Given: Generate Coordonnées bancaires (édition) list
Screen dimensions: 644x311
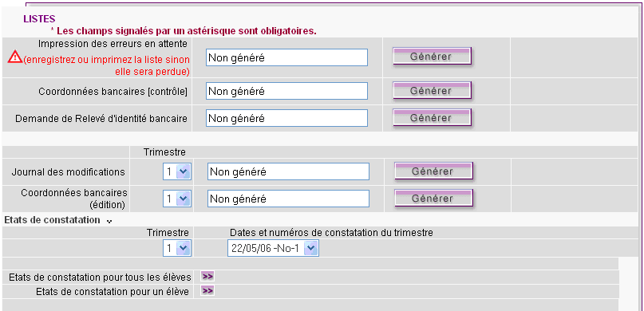Looking at the screenshot, I should coord(433,199).
